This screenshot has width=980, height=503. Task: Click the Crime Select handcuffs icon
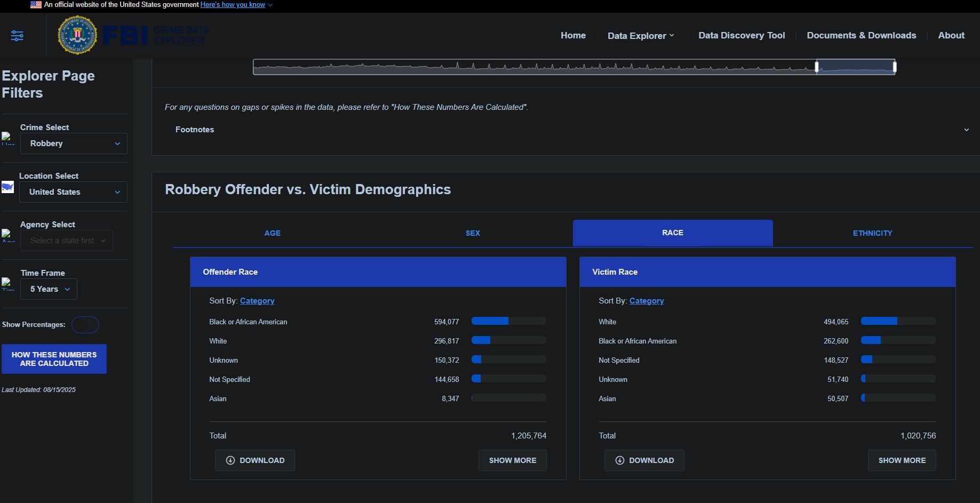click(x=8, y=138)
